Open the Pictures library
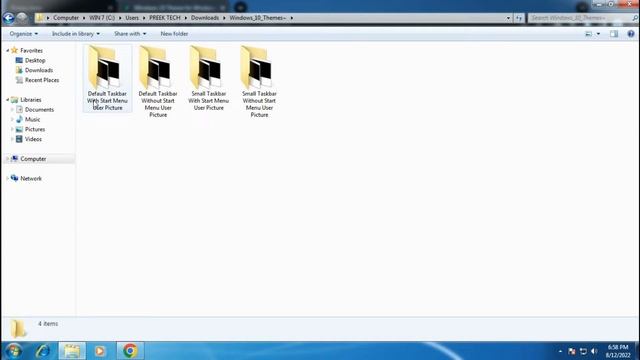 (x=35, y=129)
